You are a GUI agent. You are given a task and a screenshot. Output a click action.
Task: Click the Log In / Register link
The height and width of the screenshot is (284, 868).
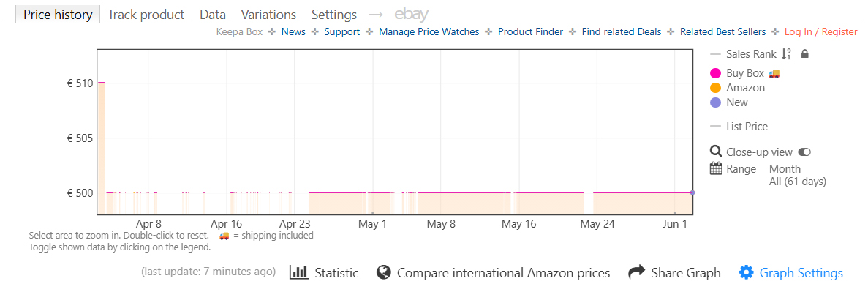coord(821,31)
